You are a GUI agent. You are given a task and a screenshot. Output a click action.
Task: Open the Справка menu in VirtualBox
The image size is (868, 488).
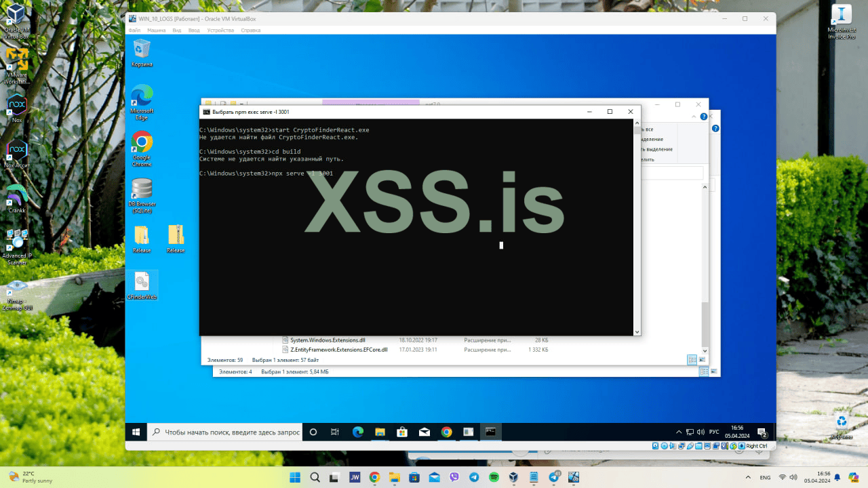250,30
